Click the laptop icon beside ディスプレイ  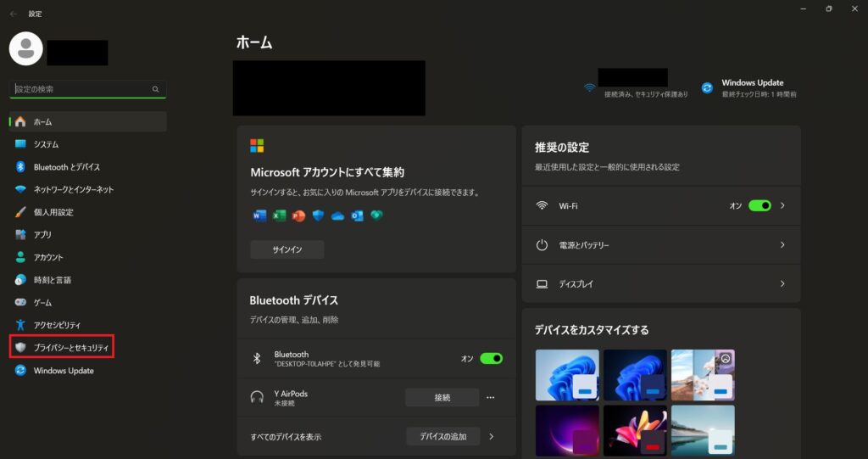pos(542,284)
